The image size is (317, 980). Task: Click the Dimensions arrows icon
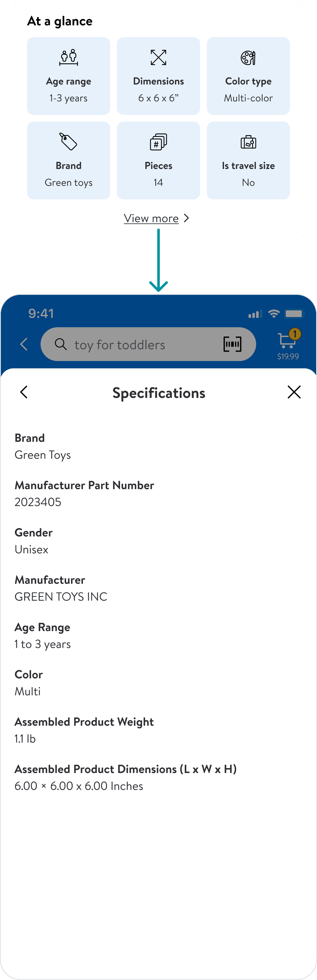click(x=158, y=57)
